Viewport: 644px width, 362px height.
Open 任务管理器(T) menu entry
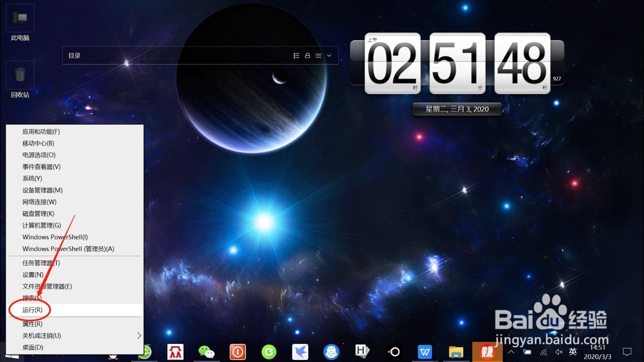tap(75, 263)
